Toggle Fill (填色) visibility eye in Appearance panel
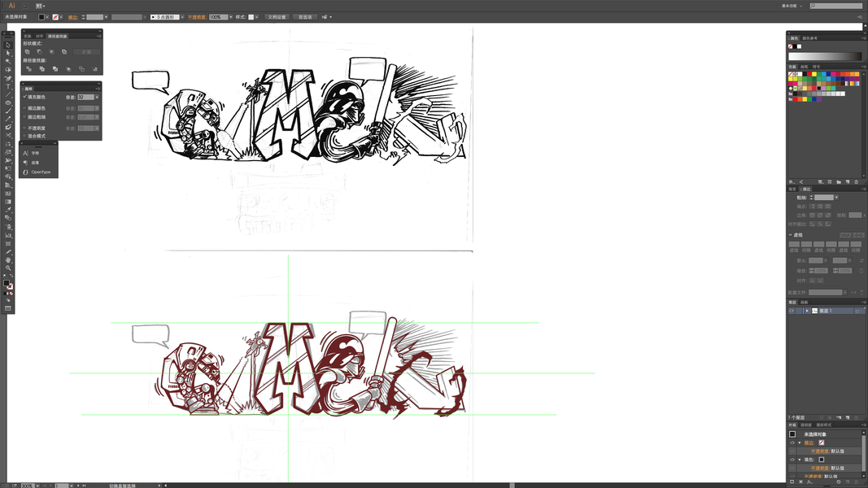This screenshot has height=488, width=868. (792, 460)
